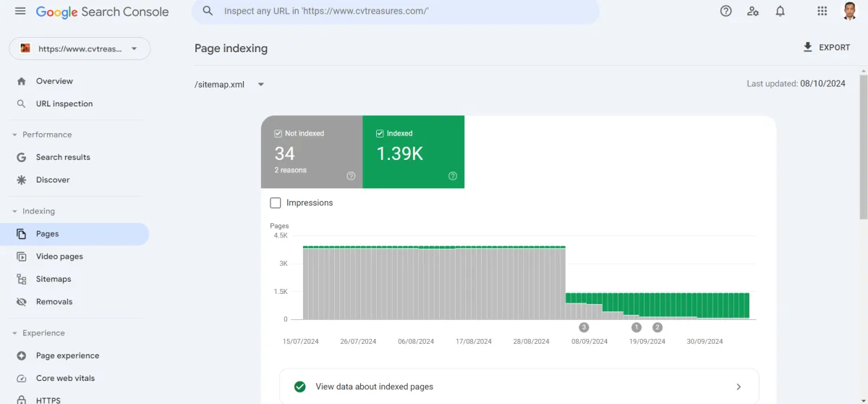
Task: Open Sitemaps in the sidebar
Action: (x=54, y=279)
